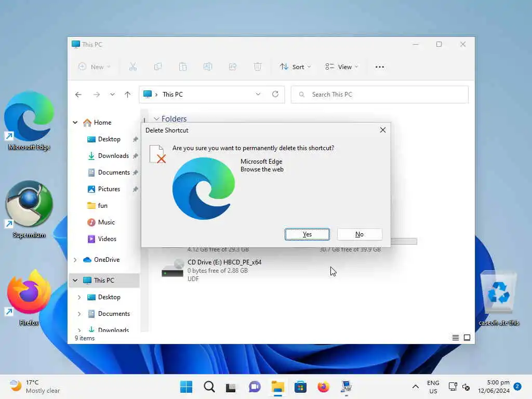
Task: Click the ENG US language indicator
Action: (433, 387)
